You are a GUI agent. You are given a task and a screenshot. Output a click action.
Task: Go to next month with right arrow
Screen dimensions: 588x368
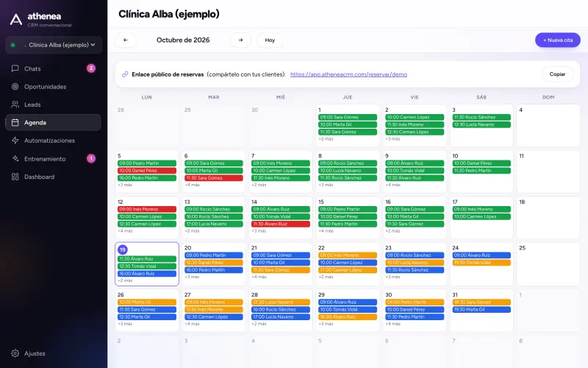pos(240,40)
